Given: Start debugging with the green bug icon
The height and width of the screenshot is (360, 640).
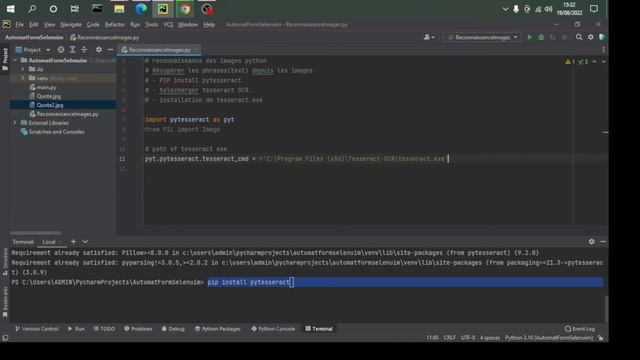Looking at the screenshot, I should [x=541, y=37].
